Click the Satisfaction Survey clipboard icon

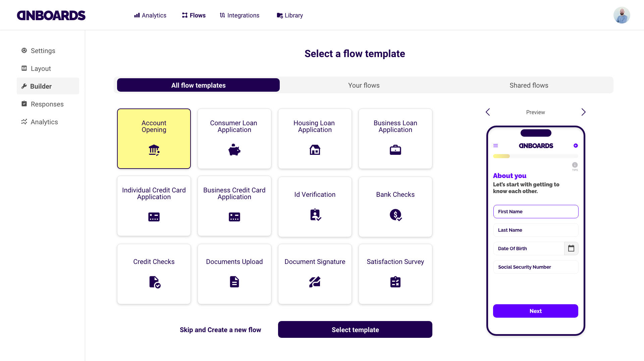coord(395,282)
